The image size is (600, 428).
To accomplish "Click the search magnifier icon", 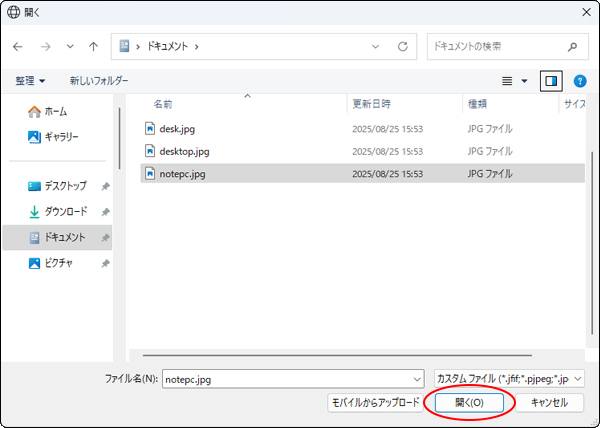I will click(572, 46).
